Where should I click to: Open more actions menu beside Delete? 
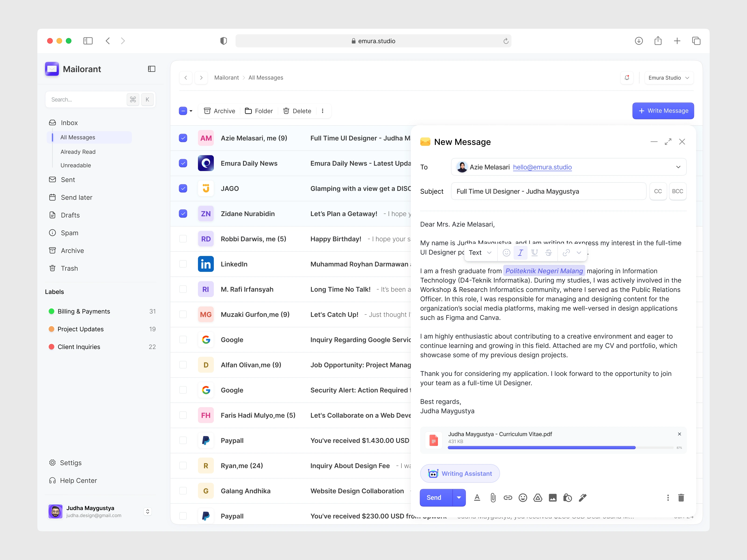pos(323,111)
